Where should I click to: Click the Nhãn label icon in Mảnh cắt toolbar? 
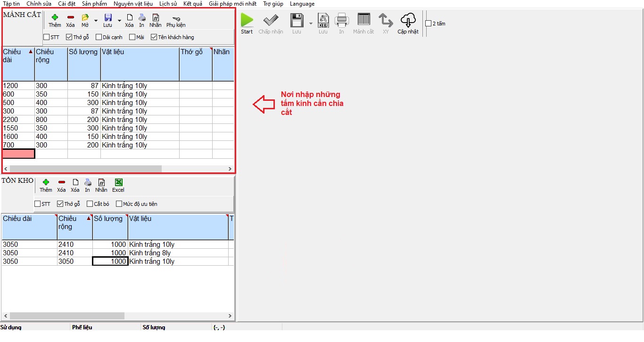155,18
